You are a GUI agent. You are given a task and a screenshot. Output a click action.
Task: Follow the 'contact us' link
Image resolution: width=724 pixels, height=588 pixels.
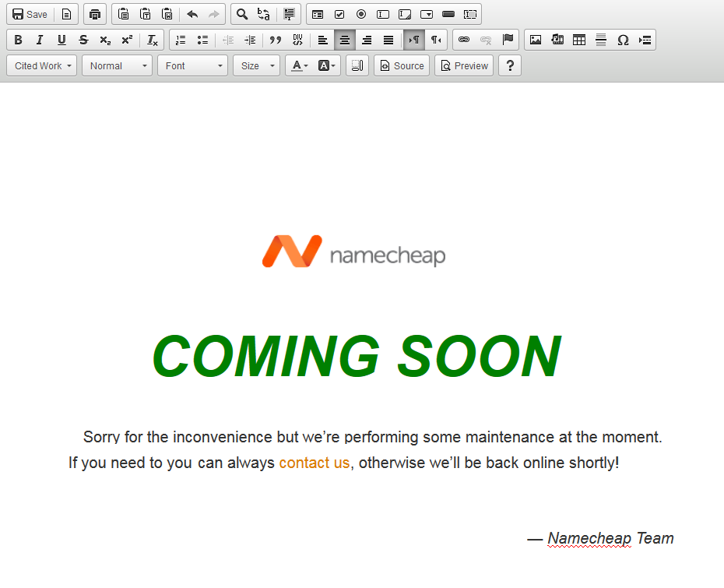315,463
